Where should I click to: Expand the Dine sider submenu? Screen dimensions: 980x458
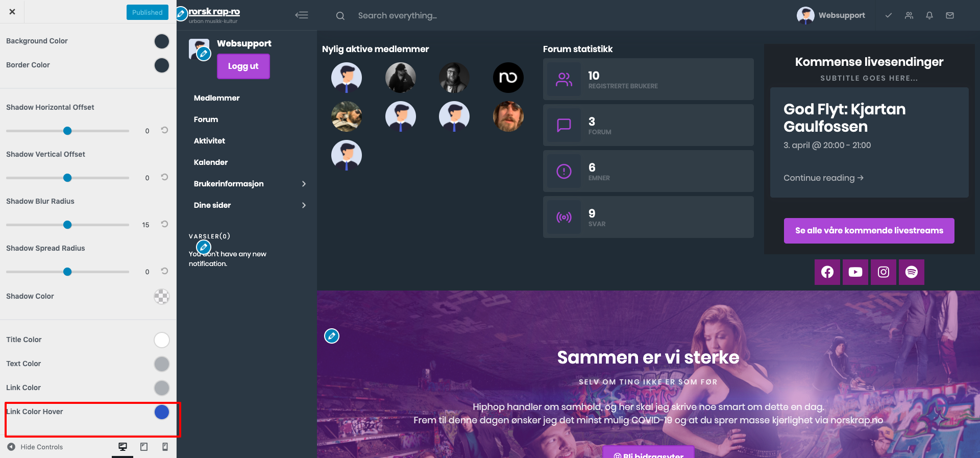click(304, 205)
